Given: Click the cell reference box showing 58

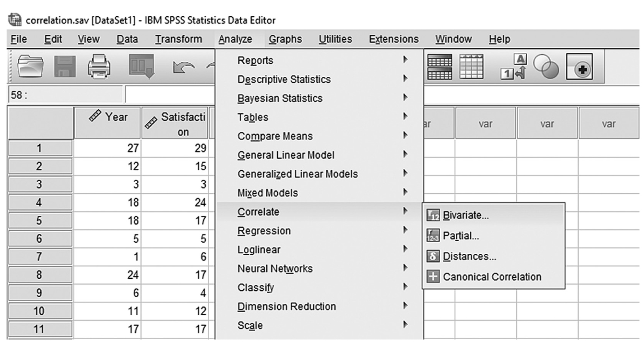Looking at the screenshot, I should click(x=65, y=95).
